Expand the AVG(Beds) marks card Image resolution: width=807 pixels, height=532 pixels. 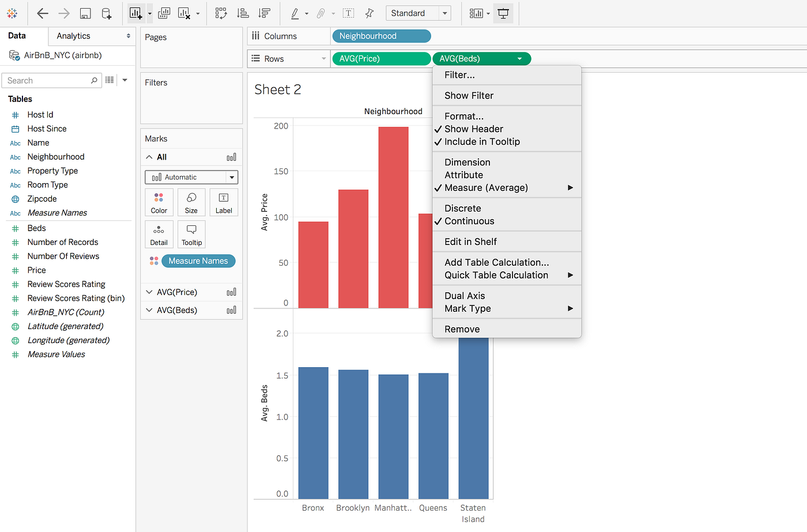click(149, 310)
